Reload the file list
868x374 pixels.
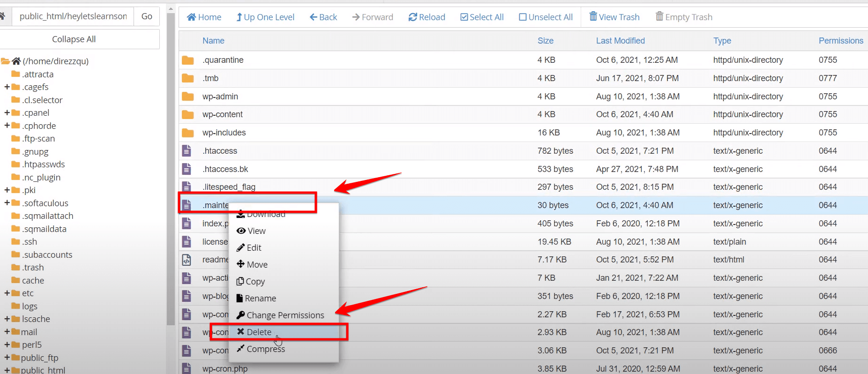(x=427, y=17)
